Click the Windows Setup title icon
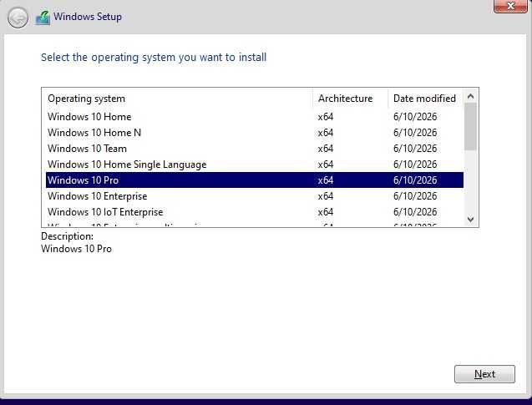This screenshot has height=405, width=532. tap(43, 18)
